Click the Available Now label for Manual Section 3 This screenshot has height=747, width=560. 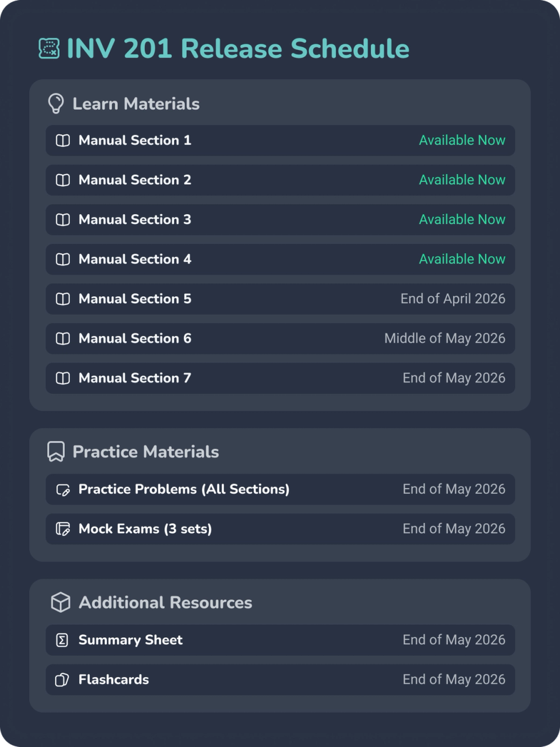(462, 219)
